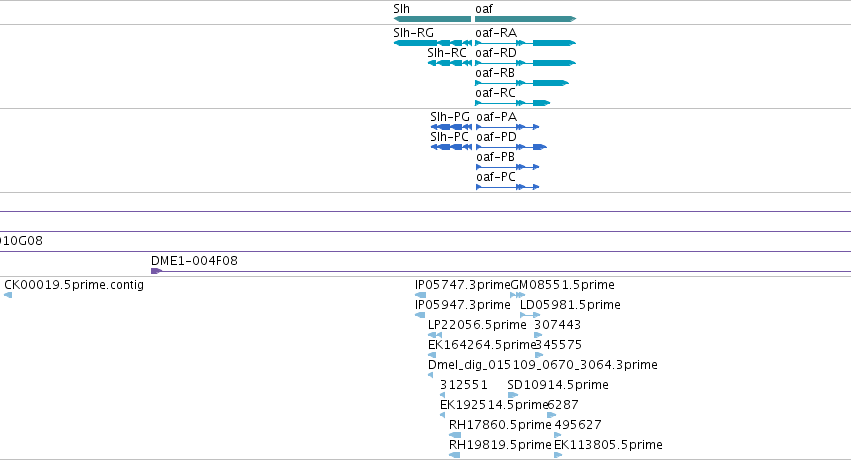Select the SD10914.5prime EST feature
Screen dimensions: 851x460
512,395
